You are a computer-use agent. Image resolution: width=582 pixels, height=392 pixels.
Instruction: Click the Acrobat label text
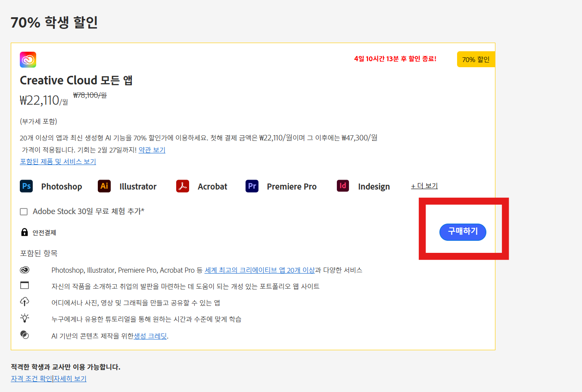pos(212,187)
